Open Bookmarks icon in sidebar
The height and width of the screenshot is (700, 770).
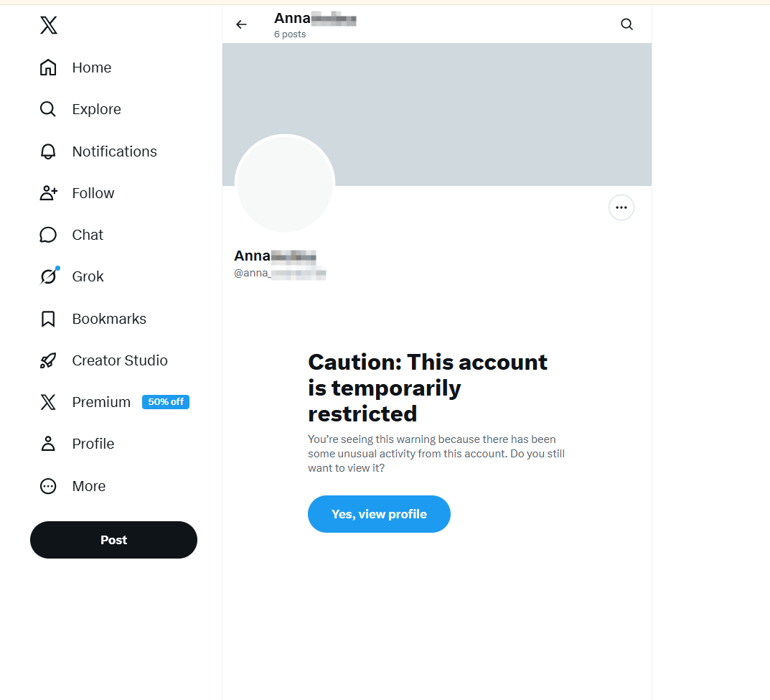48,319
